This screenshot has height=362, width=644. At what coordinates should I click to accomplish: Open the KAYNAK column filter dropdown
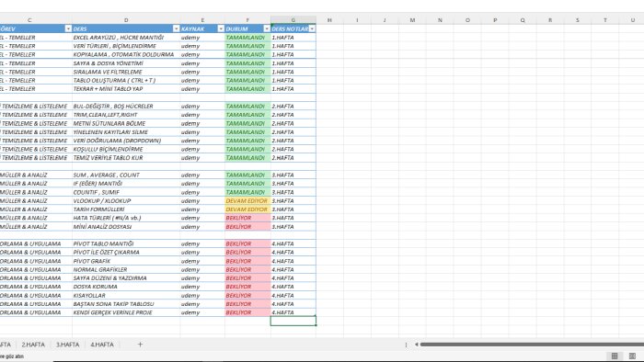click(221, 28)
